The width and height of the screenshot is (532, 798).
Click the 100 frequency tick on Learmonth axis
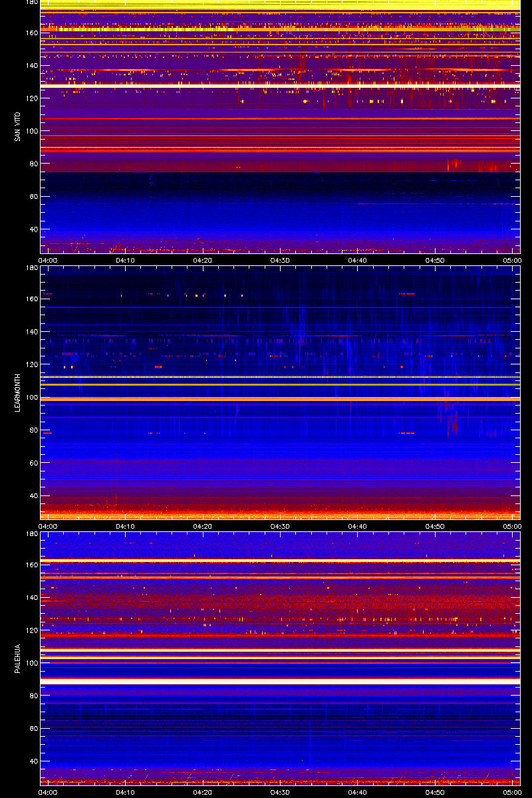point(31,398)
